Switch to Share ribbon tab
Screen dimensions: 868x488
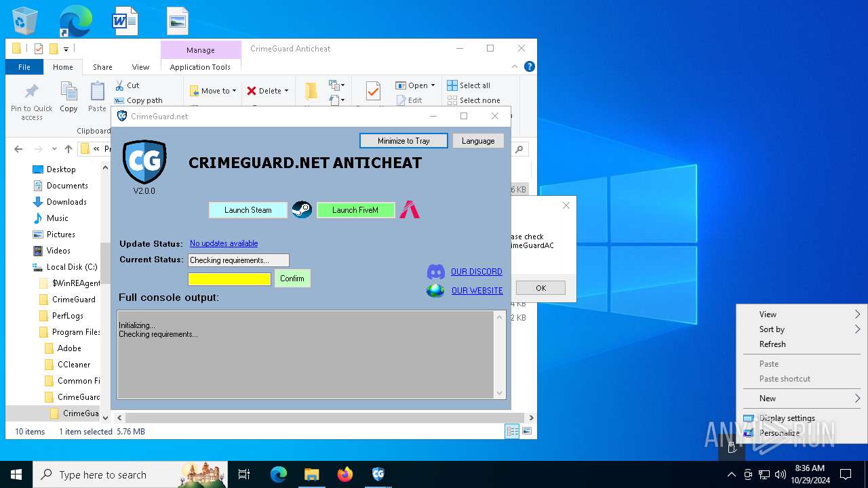pyautogui.click(x=102, y=67)
